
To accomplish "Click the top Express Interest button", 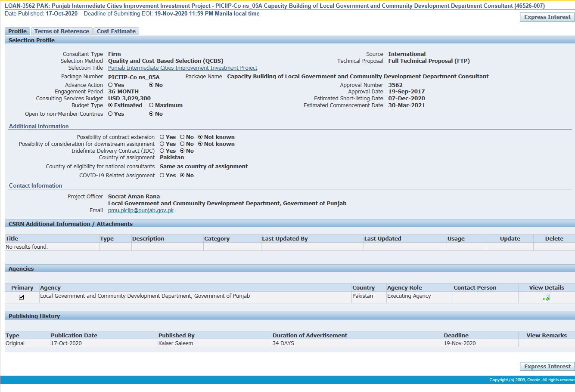I will click(547, 17).
